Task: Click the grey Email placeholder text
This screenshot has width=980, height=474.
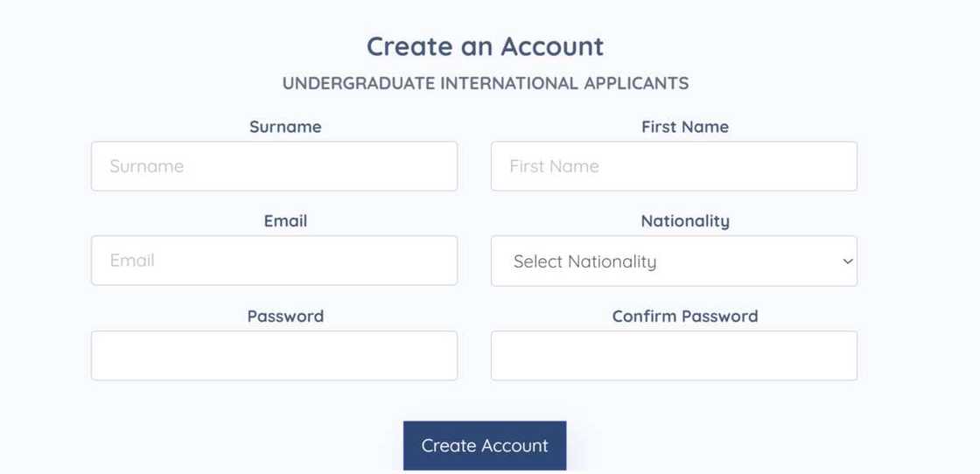Action: pyautogui.click(x=132, y=261)
